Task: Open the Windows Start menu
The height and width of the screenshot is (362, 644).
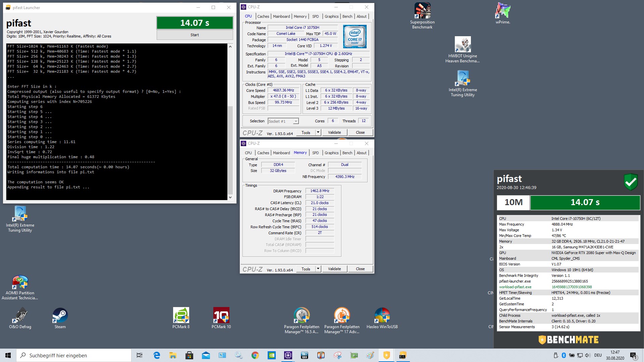Action: (x=8, y=355)
